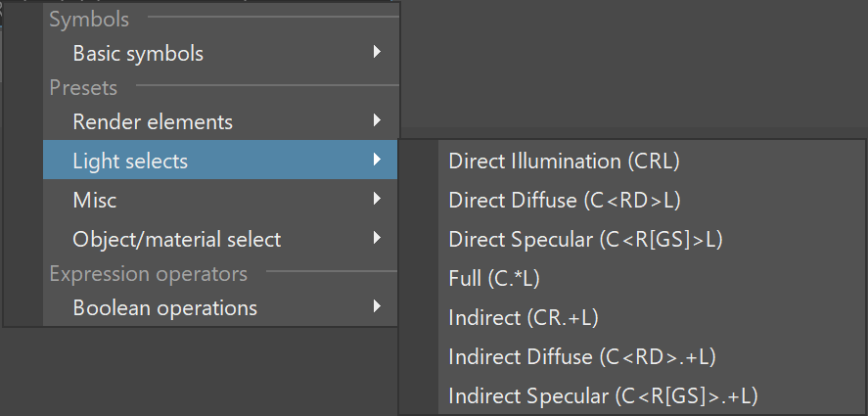
Task: Expand arrow beside Object/material select
Action: [377, 238]
